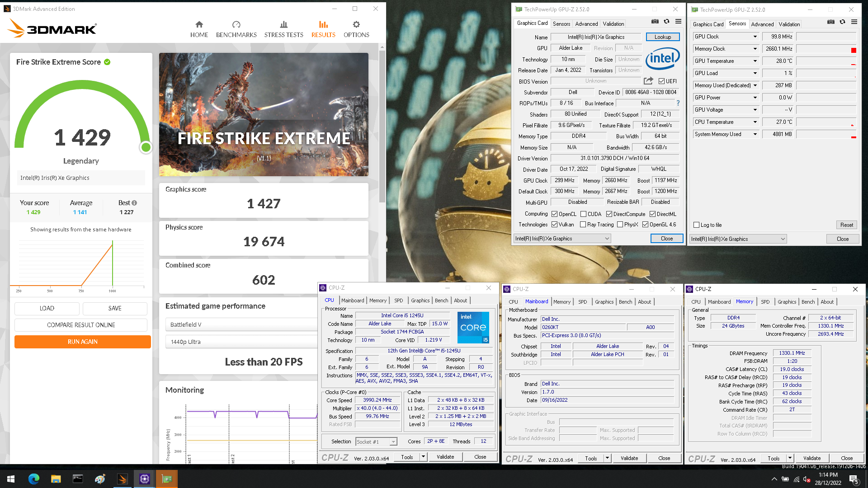The height and width of the screenshot is (488, 868).
Task: Open the GPU Load sensor dropdown
Action: click(755, 73)
